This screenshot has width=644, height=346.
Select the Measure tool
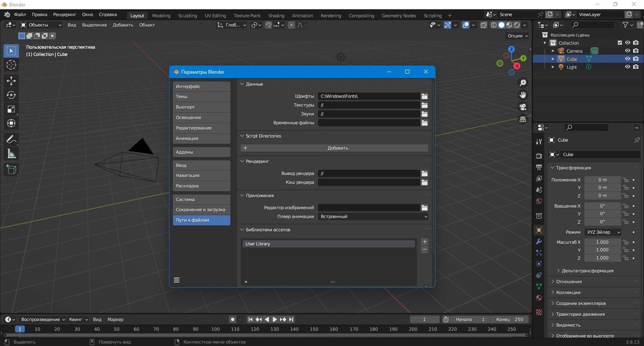coord(11,154)
